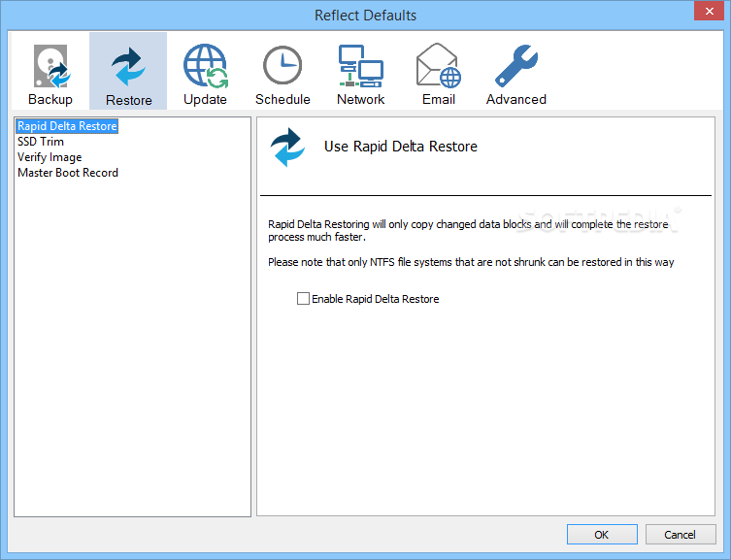Image resolution: width=731 pixels, height=560 pixels.
Task: Close the Reflect Defaults window
Action: point(709,12)
